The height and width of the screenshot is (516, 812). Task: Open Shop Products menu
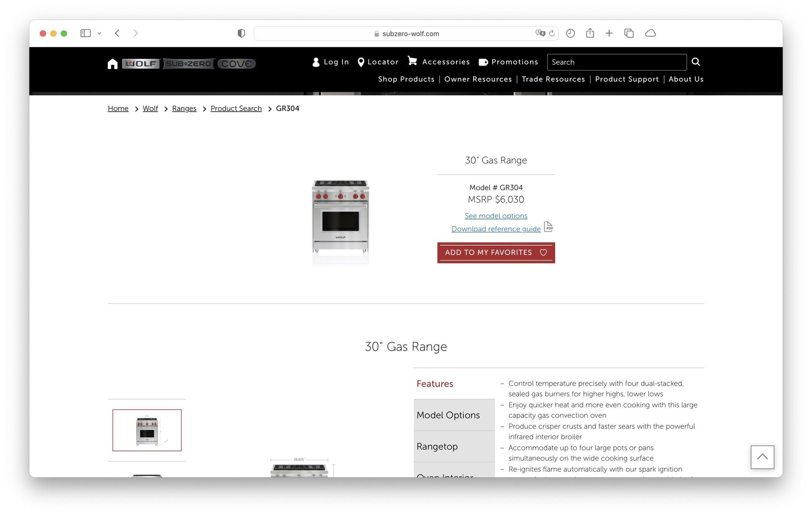pos(406,79)
